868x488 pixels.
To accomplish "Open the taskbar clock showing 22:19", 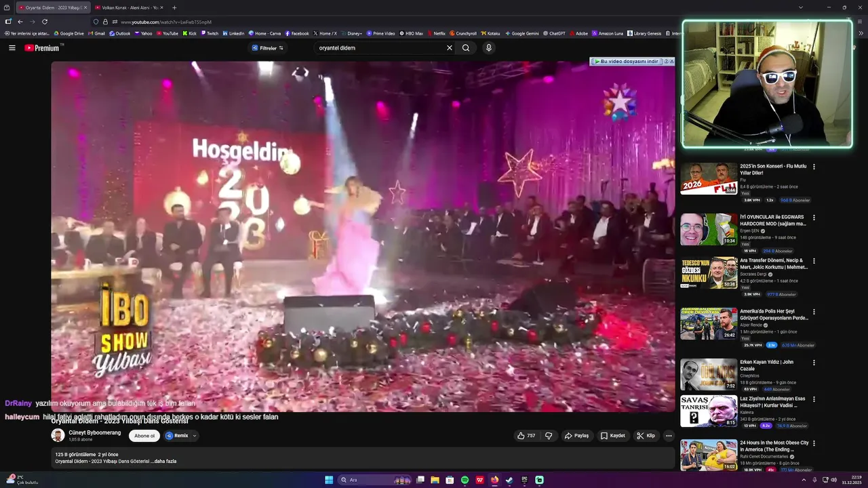I will (x=851, y=480).
